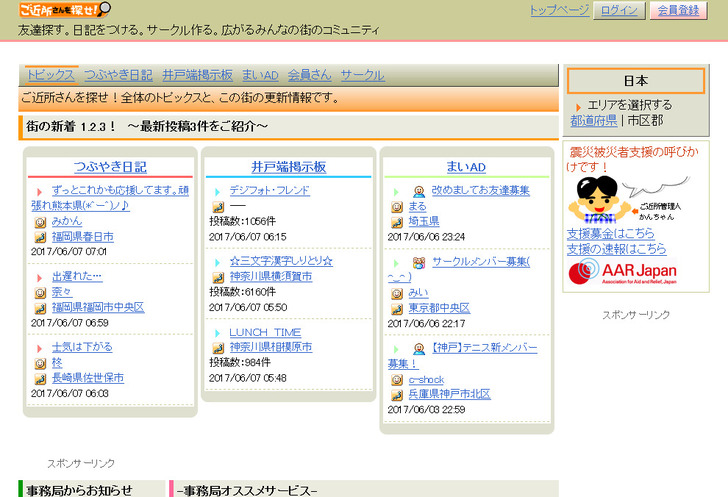Screen dimensions: 728x497
Task: Click the ご近所さんを探せ site logo
Action: 64,10
